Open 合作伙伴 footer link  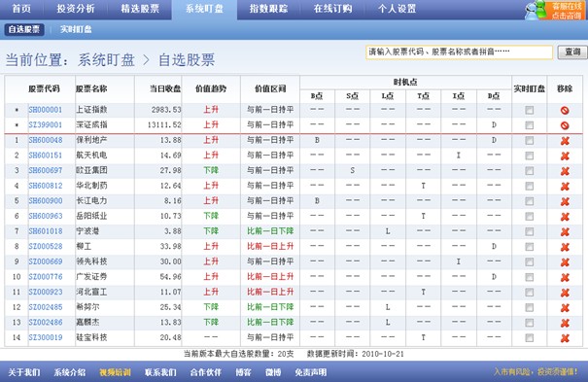click(206, 372)
